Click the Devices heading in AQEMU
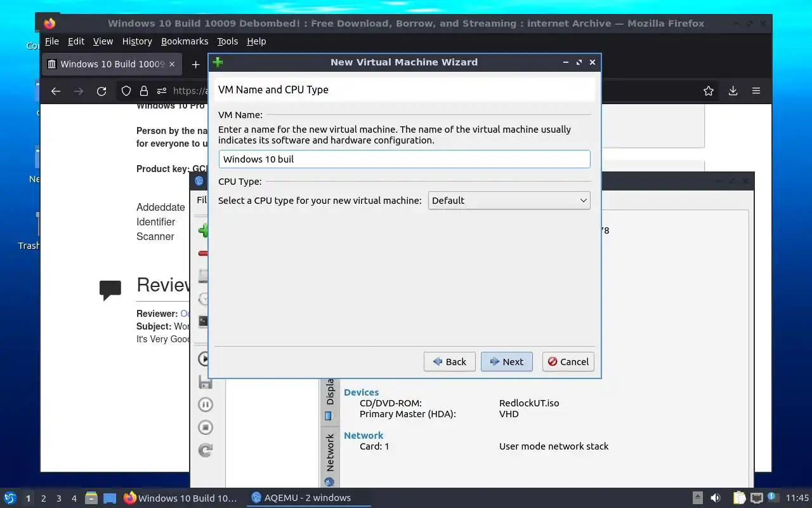812x508 pixels. coord(361,392)
